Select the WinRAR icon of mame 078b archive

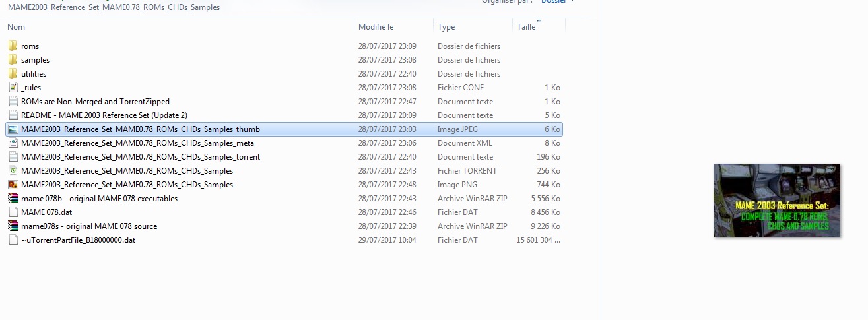pos(13,199)
